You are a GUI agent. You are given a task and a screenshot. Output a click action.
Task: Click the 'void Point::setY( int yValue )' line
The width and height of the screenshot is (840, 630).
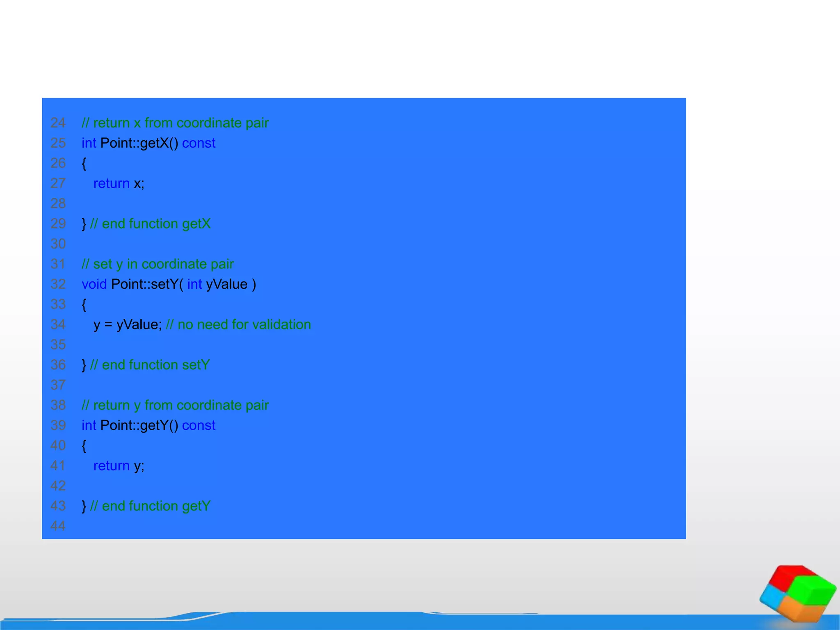tap(169, 284)
